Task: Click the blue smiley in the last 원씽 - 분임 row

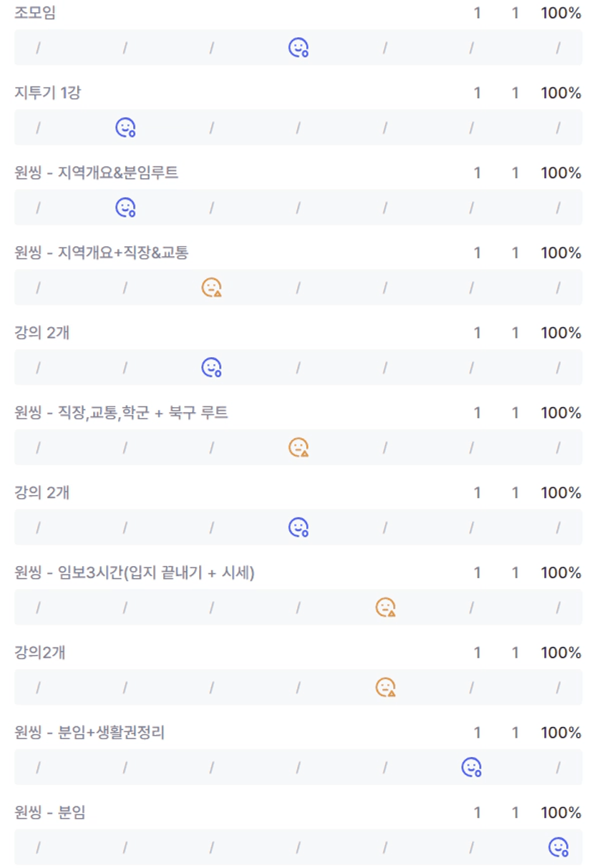Action: (x=558, y=848)
